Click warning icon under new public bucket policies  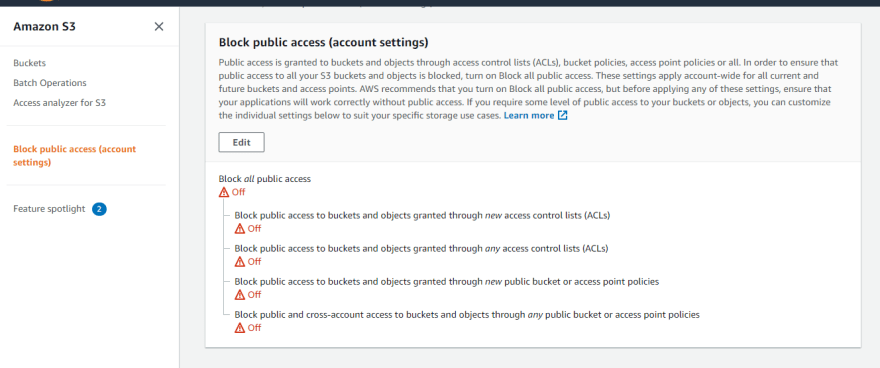(240, 295)
